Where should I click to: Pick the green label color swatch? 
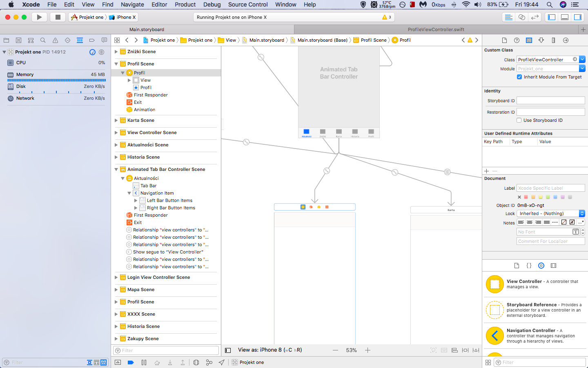(548, 197)
